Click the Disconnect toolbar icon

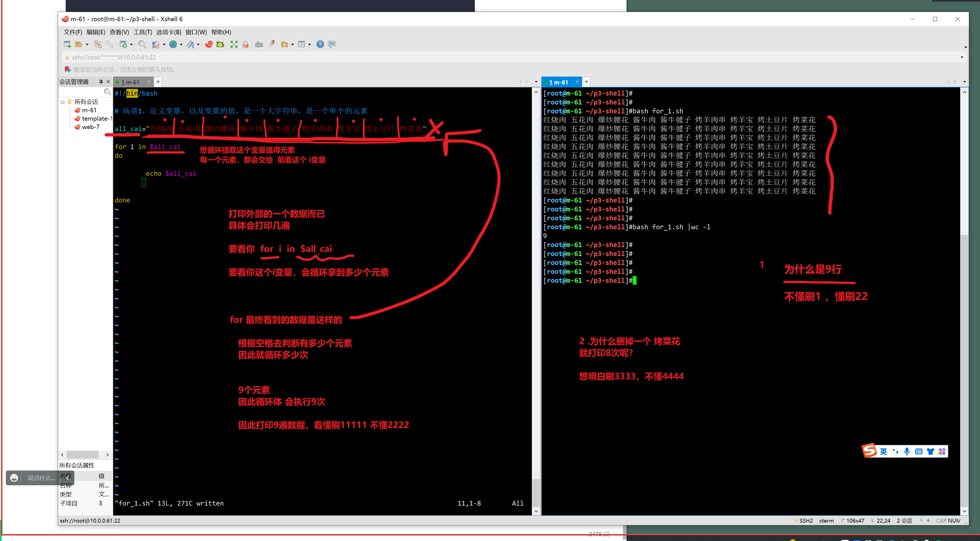[x=98, y=45]
